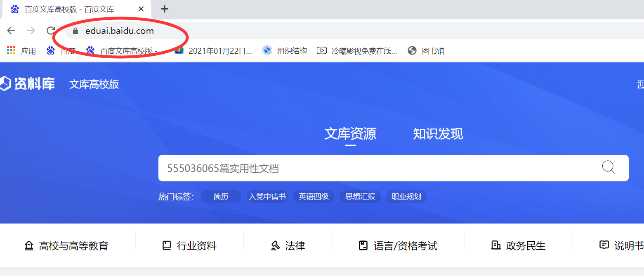
Task: Click the globe icon of 图书馆 bookmark
Action: click(412, 51)
